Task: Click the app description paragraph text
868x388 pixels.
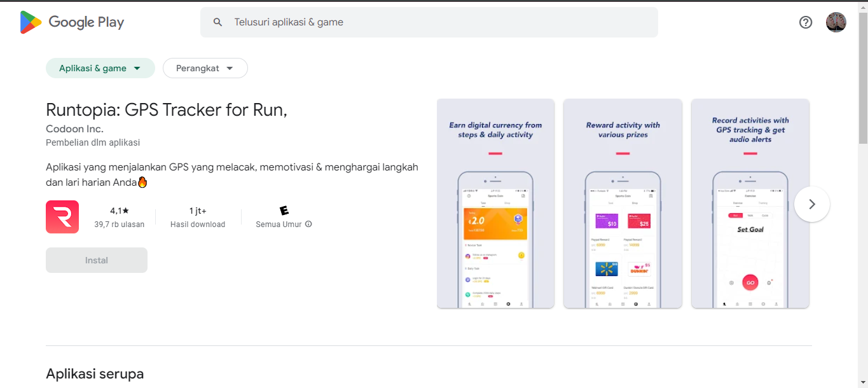Action: click(x=232, y=174)
